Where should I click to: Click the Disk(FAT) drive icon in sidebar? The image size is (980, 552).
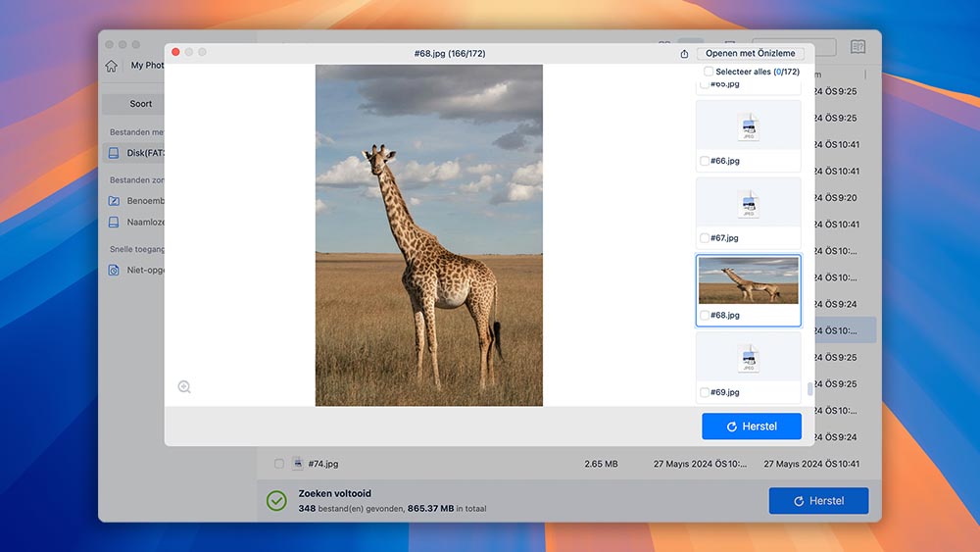click(114, 153)
